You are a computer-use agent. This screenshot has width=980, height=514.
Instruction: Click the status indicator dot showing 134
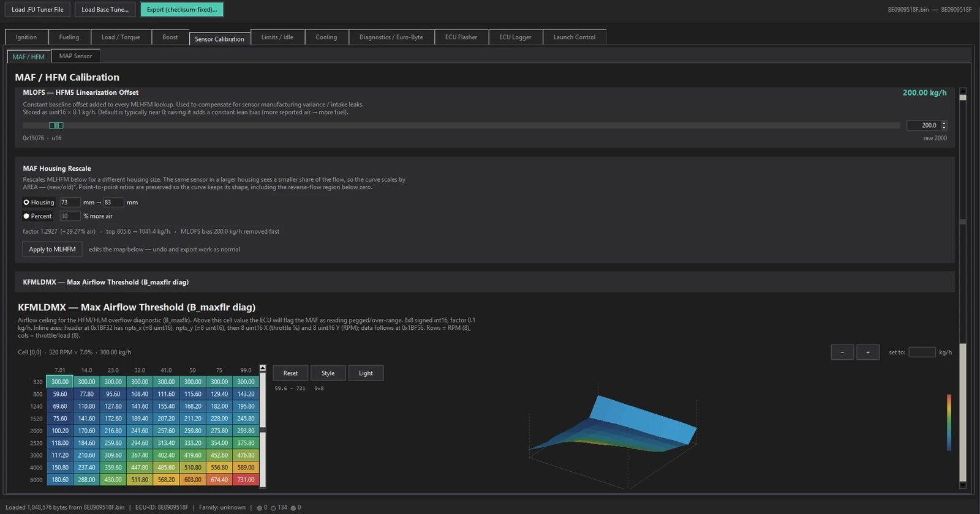click(273, 508)
